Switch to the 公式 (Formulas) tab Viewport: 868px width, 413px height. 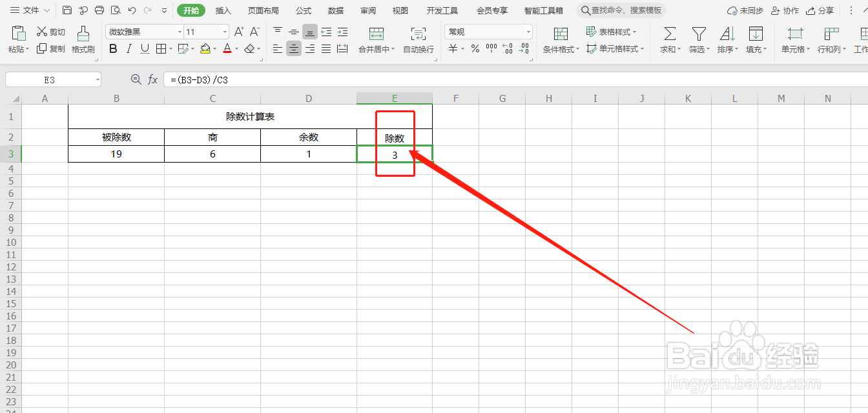[304, 10]
